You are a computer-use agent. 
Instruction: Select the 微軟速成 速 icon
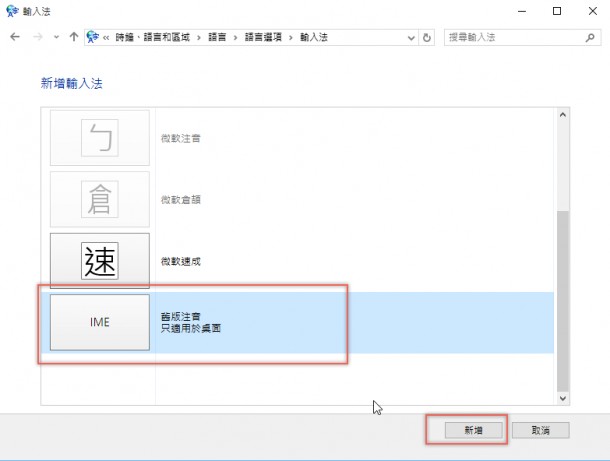pyautogui.click(x=100, y=261)
